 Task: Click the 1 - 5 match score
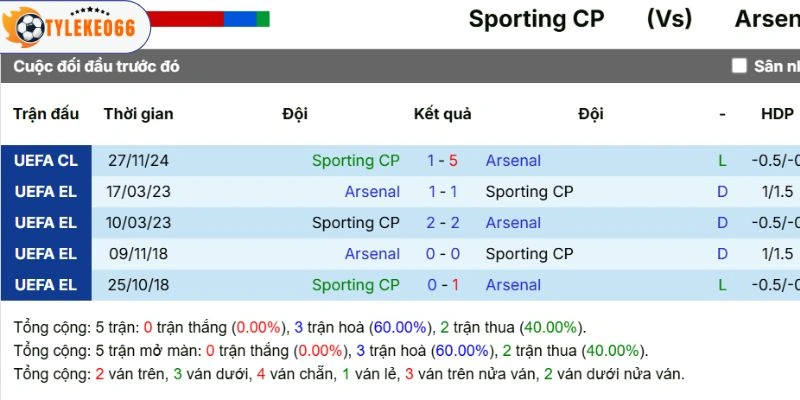pyautogui.click(x=442, y=160)
